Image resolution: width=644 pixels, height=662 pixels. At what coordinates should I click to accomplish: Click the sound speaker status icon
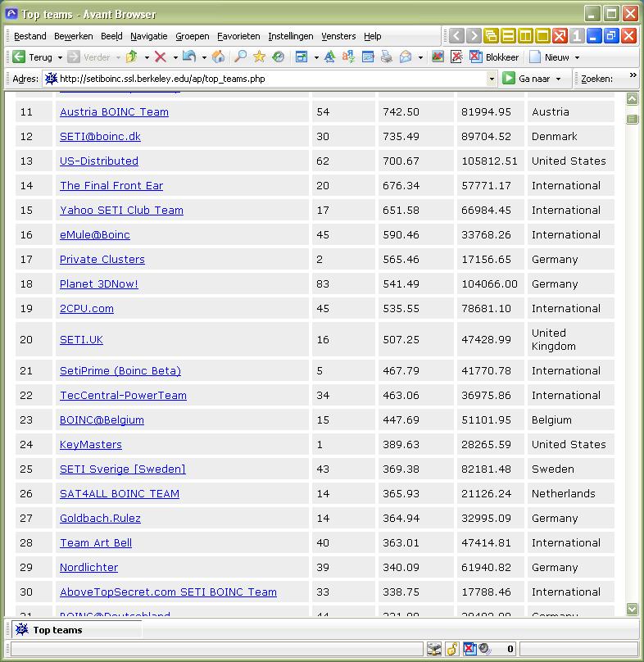coord(485,649)
